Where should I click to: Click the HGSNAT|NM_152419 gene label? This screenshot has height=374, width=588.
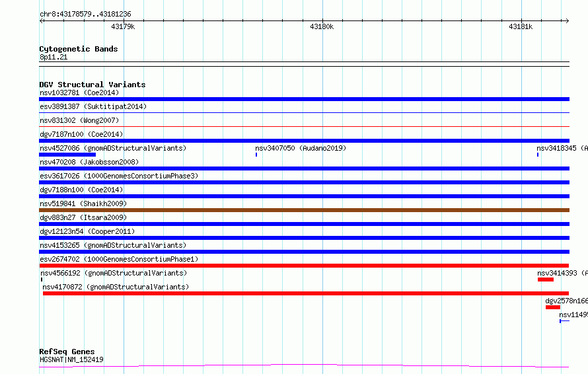pos(71,359)
